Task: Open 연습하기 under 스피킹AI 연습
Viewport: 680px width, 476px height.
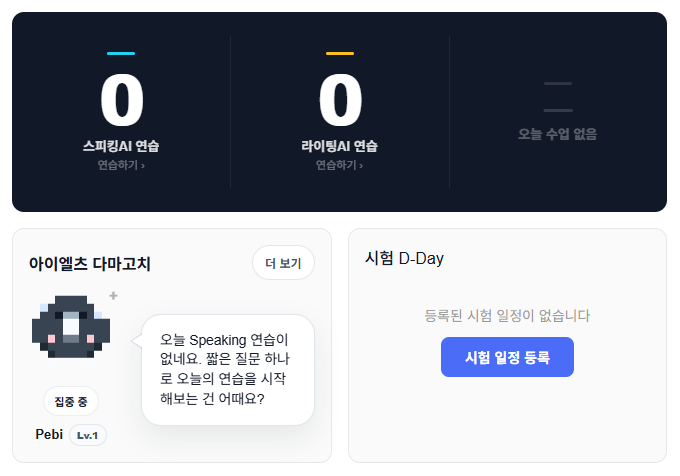Action: (121, 165)
